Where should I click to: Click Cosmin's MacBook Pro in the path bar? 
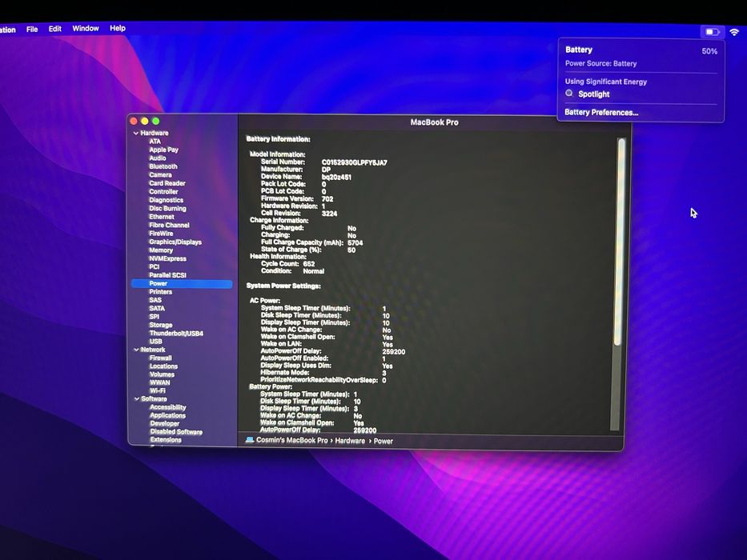291,440
